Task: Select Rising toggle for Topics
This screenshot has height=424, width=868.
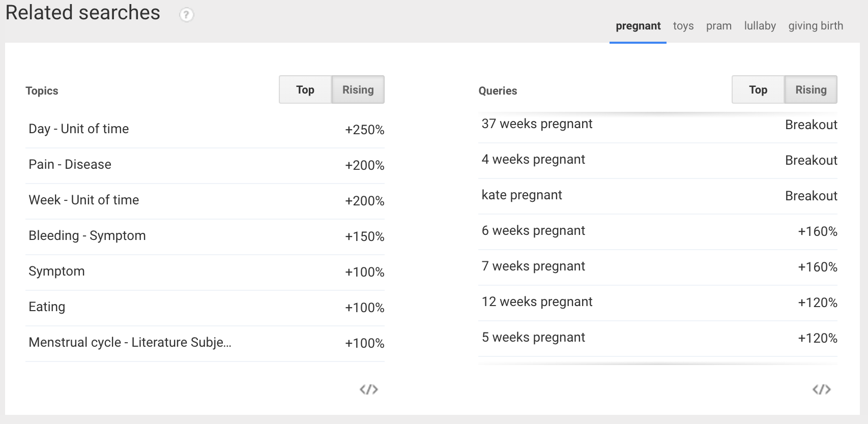Action: pyautogui.click(x=358, y=90)
